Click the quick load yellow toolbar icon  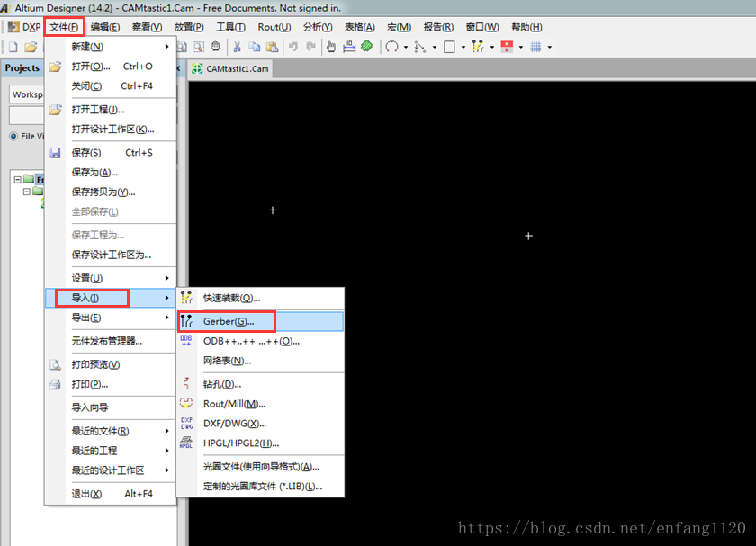(x=478, y=47)
